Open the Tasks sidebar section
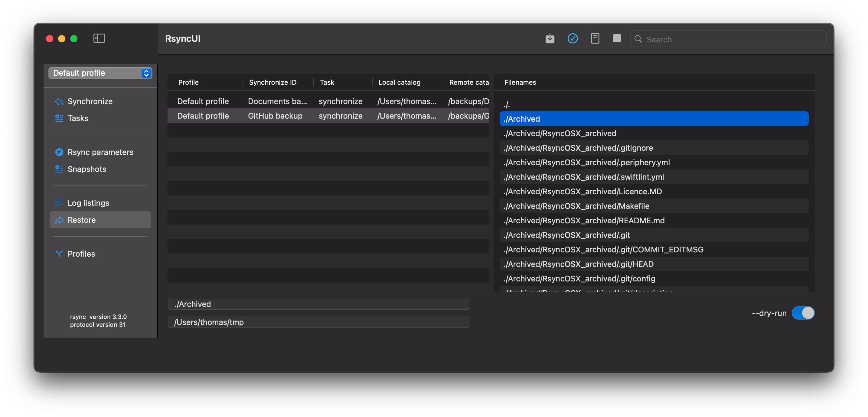 [x=78, y=118]
